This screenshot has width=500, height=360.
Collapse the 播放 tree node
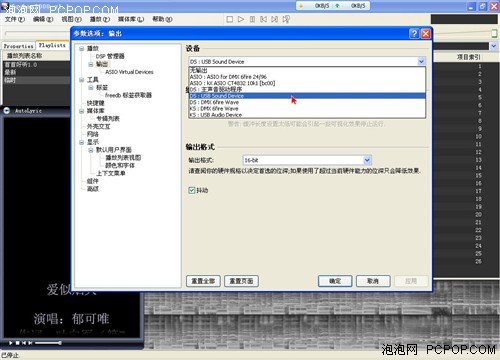(81, 48)
